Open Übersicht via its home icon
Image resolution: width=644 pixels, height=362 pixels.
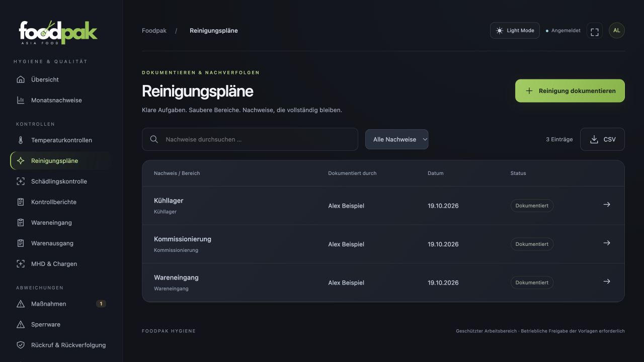pyautogui.click(x=21, y=79)
